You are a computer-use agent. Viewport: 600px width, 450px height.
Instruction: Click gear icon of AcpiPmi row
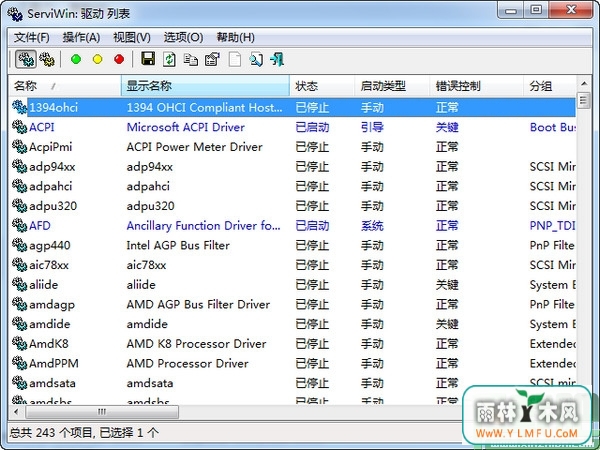(19, 147)
